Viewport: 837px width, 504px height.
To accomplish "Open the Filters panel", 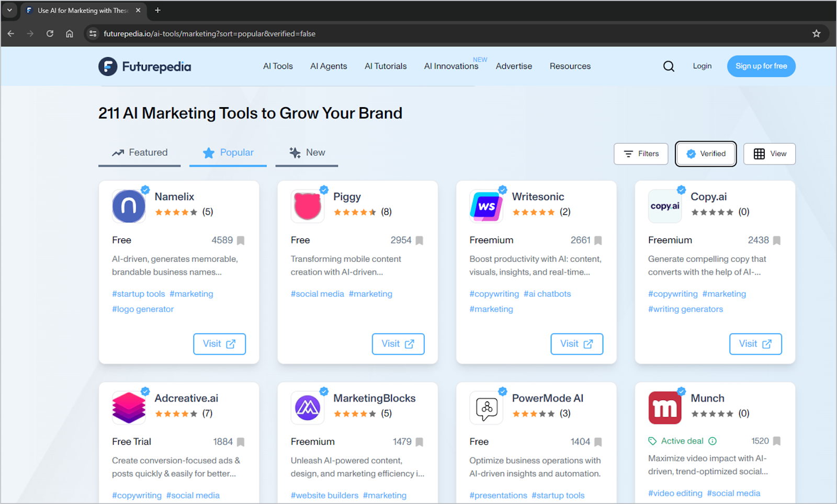I will (641, 154).
